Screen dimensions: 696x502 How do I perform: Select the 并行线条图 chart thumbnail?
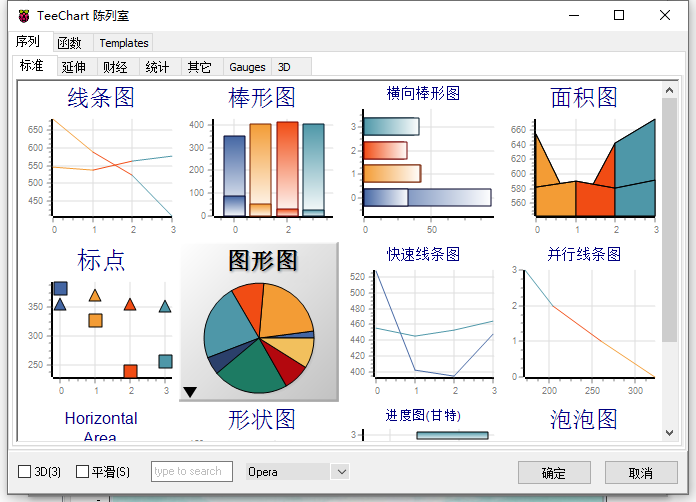582,322
